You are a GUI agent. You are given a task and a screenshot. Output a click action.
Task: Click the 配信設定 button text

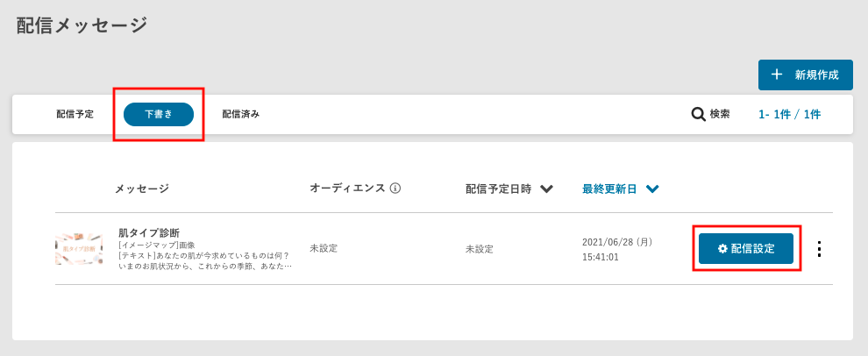pyautogui.click(x=753, y=248)
